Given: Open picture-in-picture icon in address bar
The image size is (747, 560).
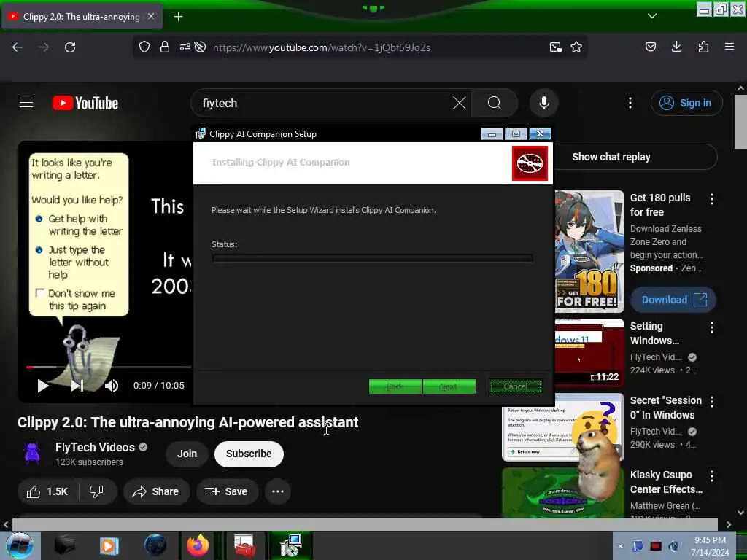Looking at the screenshot, I should point(555,47).
